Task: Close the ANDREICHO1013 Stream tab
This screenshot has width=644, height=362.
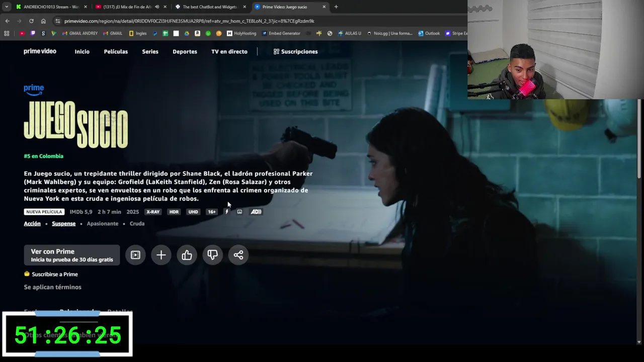Action: (x=86, y=7)
